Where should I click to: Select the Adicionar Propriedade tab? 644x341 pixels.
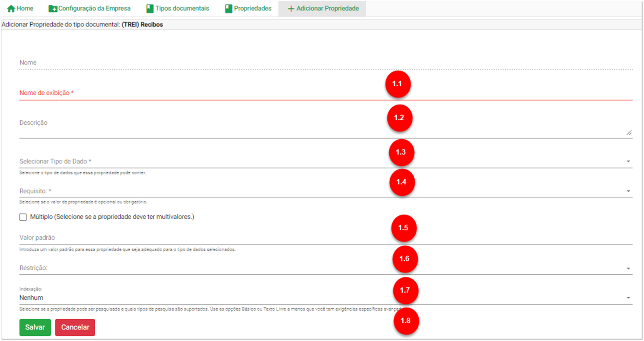322,9
